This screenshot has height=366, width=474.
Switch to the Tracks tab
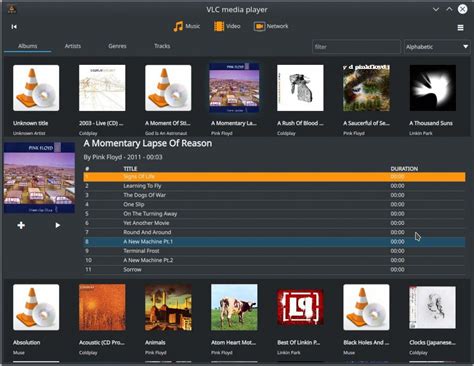(x=162, y=46)
